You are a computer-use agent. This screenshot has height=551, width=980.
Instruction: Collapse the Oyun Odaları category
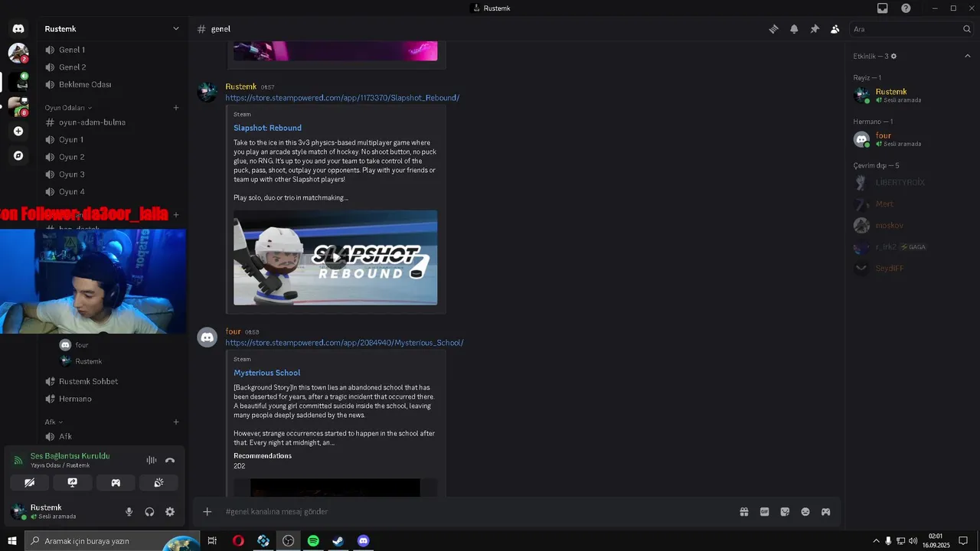pyautogui.click(x=68, y=108)
